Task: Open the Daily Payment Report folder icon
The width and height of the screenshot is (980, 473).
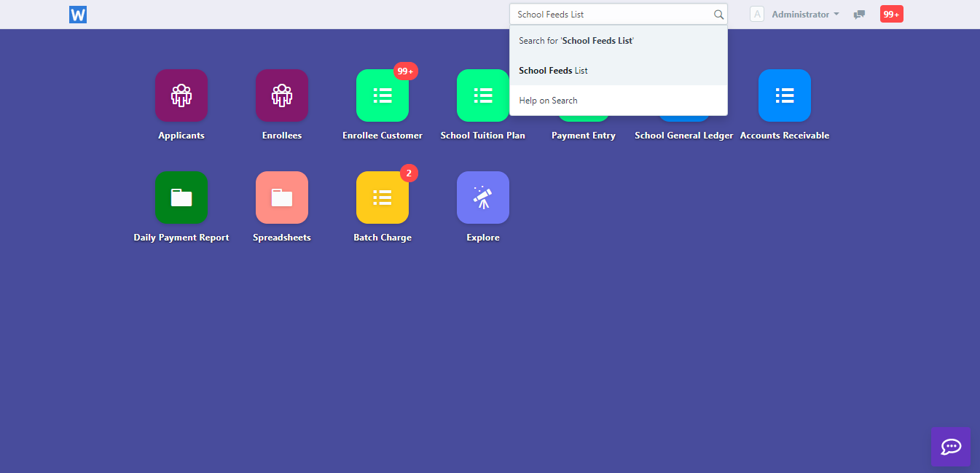Action: tap(181, 198)
